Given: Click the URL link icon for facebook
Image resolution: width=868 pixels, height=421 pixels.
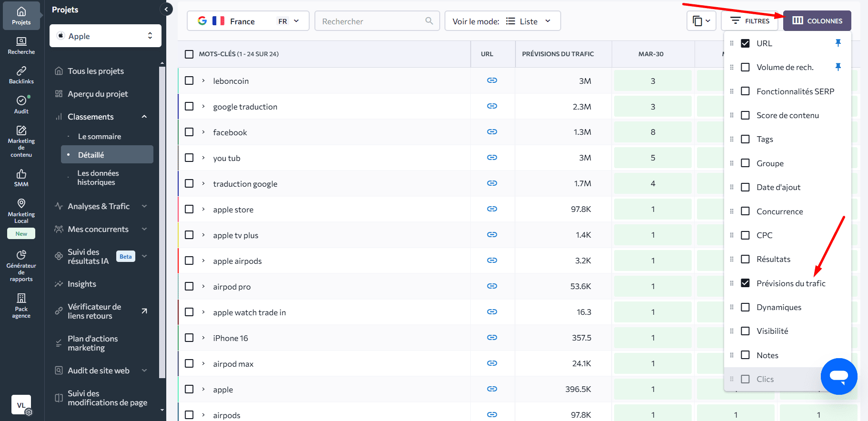Looking at the screenshot, I should tap(492, 132).
